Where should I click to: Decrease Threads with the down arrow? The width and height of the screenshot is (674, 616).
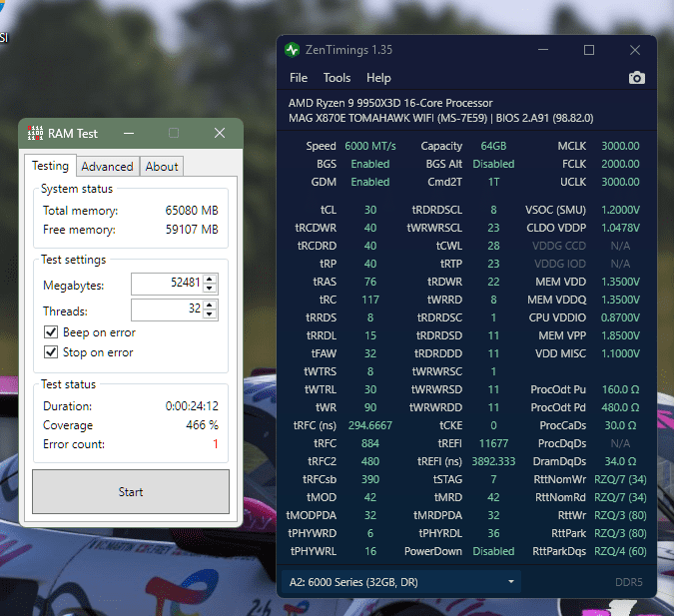point(210,314)
